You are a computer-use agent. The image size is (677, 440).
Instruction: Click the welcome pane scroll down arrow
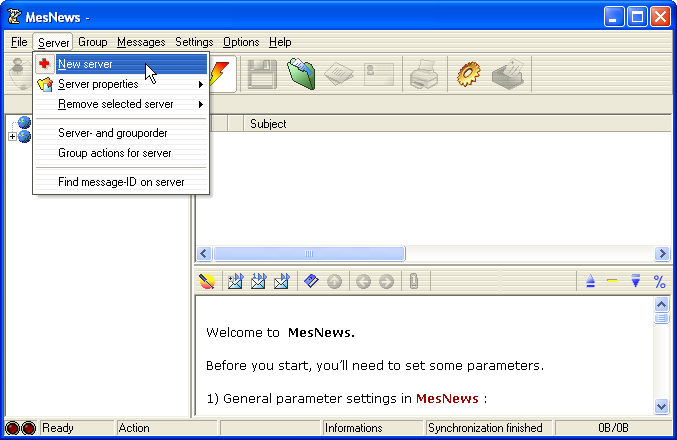[661, 406]
